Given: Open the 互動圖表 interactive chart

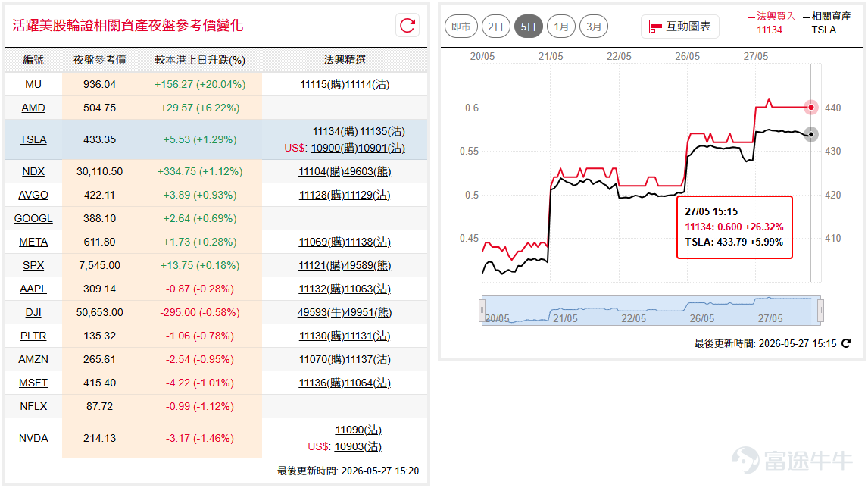Looking at the screenshot, I should (680, 26).
